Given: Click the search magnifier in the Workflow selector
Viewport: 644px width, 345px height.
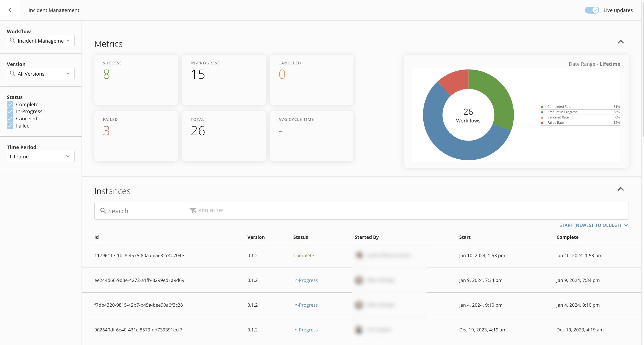Looking at the screenshot, I should click(x=13, y=40).
